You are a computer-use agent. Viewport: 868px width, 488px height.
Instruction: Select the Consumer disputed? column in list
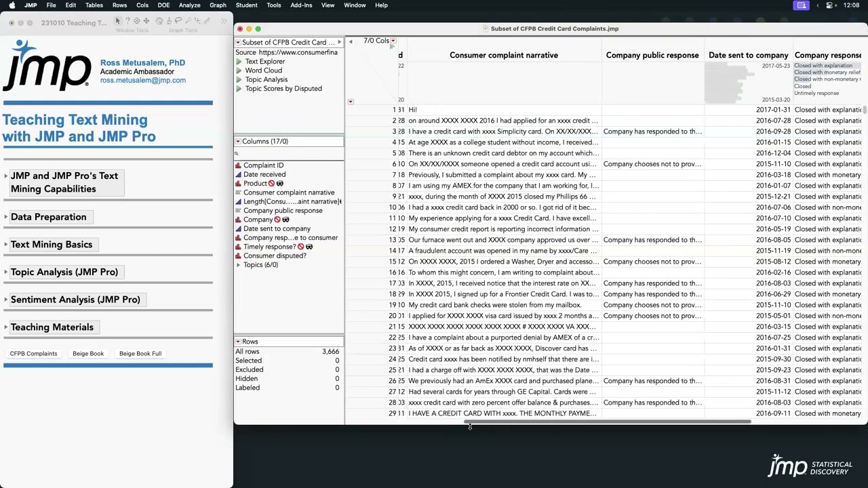coord(275,256)
